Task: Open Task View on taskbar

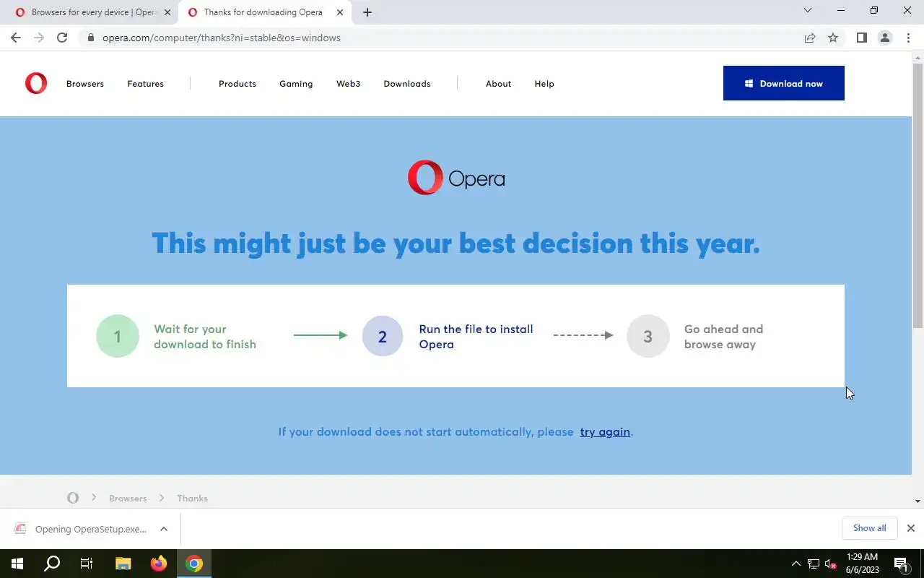Action: (x=87, y=564)
